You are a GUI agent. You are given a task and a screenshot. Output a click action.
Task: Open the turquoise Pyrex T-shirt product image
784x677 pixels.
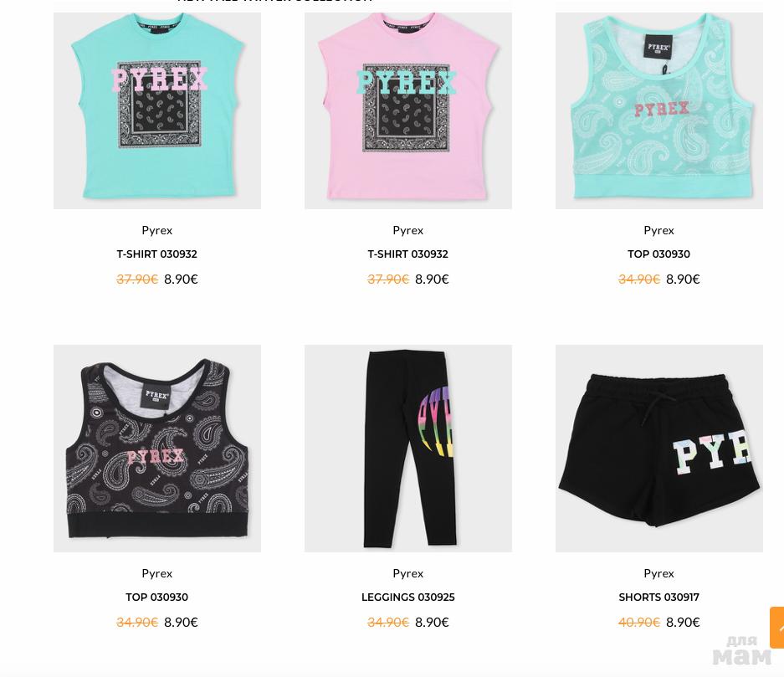157,110
